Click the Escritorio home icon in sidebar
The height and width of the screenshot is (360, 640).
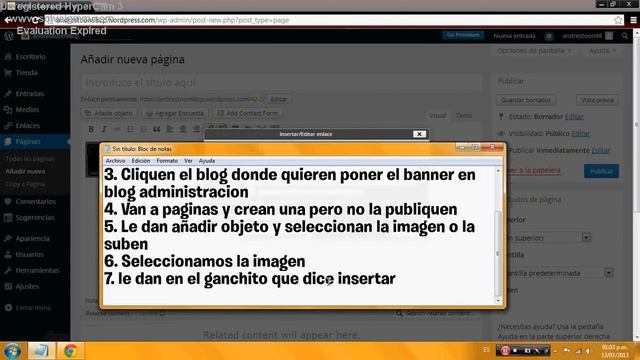pyautogui.click(x=8, y=57)
